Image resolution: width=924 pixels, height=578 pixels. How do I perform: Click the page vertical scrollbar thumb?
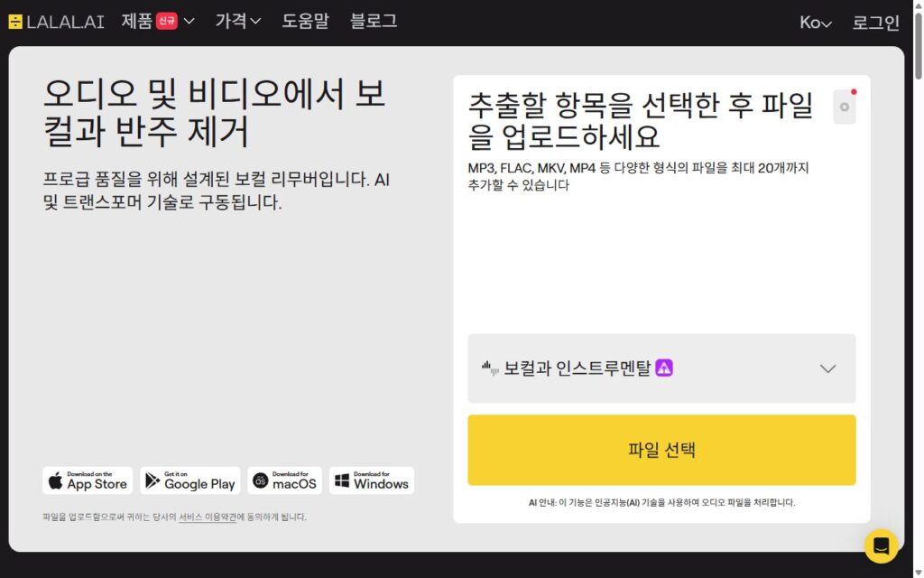pos(918,44)
